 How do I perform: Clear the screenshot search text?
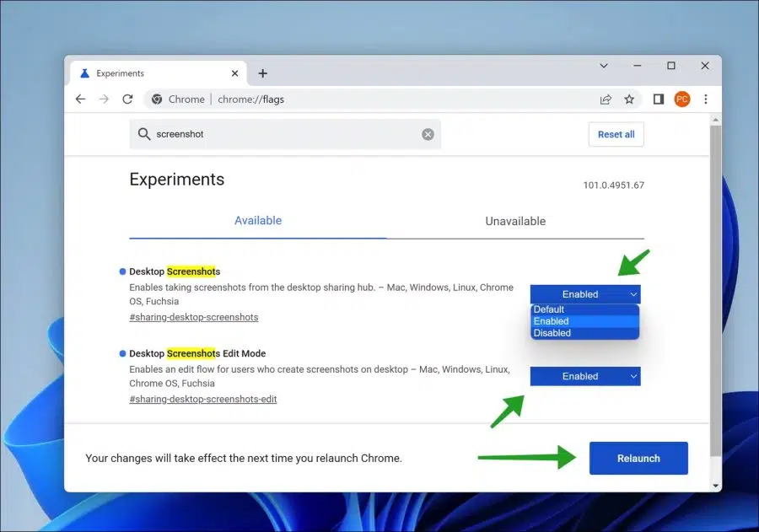tap(428, 134)
